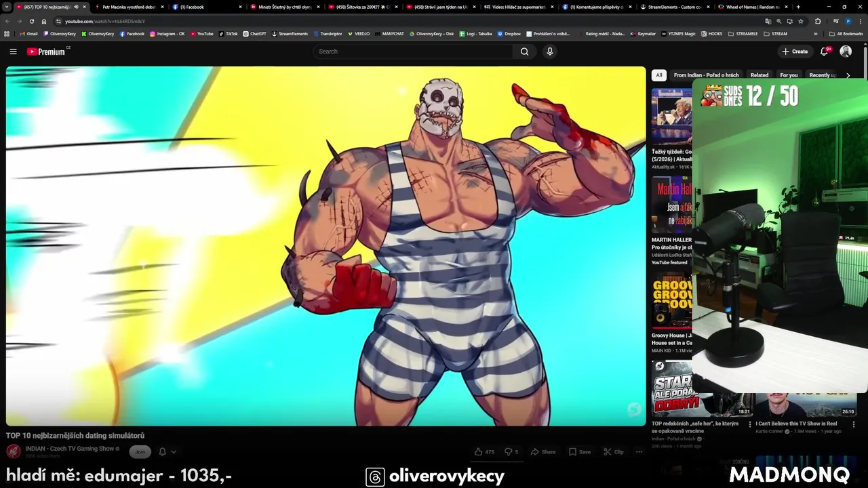Click the main video player
868x488 pixels.
tap(325, 246)
